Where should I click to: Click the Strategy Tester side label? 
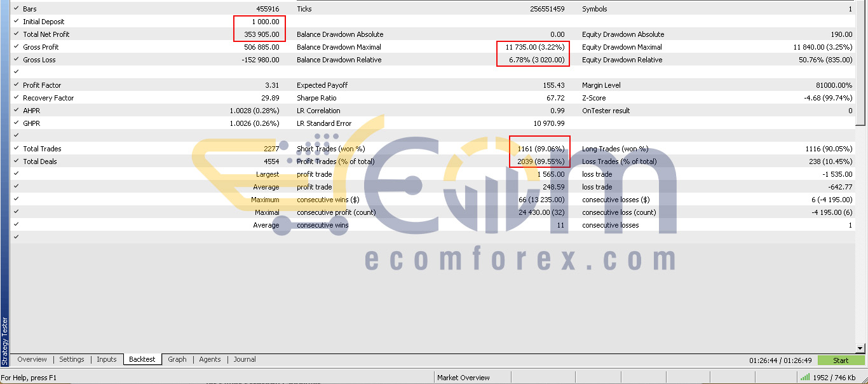(x=4, y=341)
